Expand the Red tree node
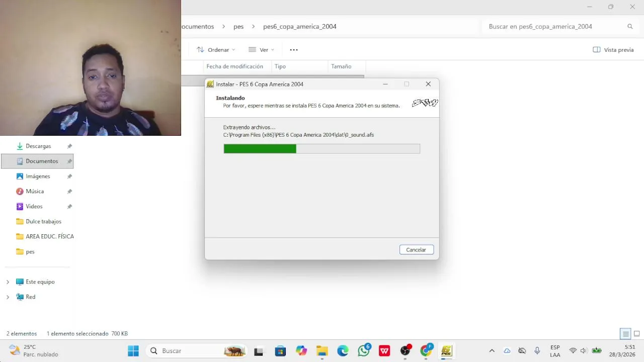 point(8,297)
